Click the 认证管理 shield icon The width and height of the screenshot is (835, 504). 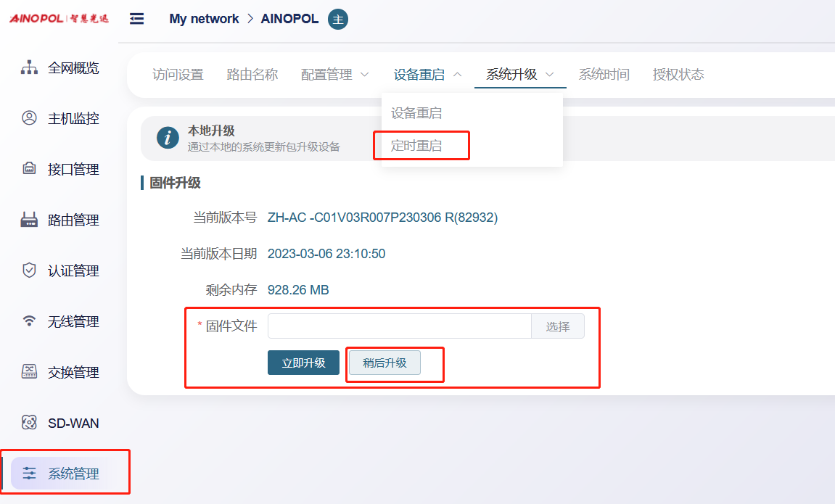coord(29,270)
